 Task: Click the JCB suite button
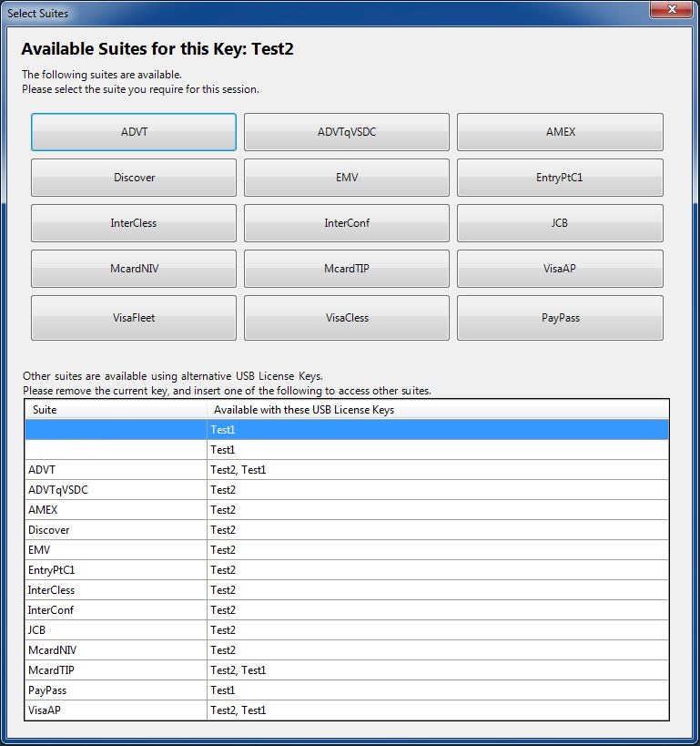pyautogui.click(x=560, y=223)
